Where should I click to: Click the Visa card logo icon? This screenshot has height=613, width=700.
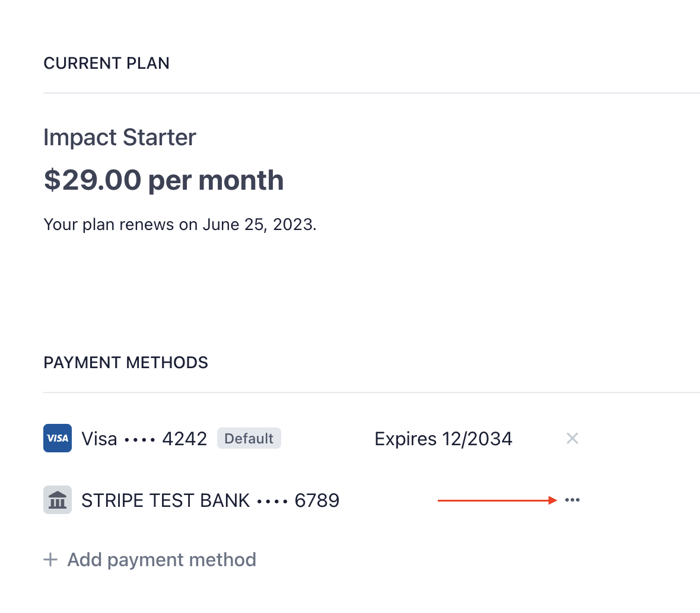point(58,438)
